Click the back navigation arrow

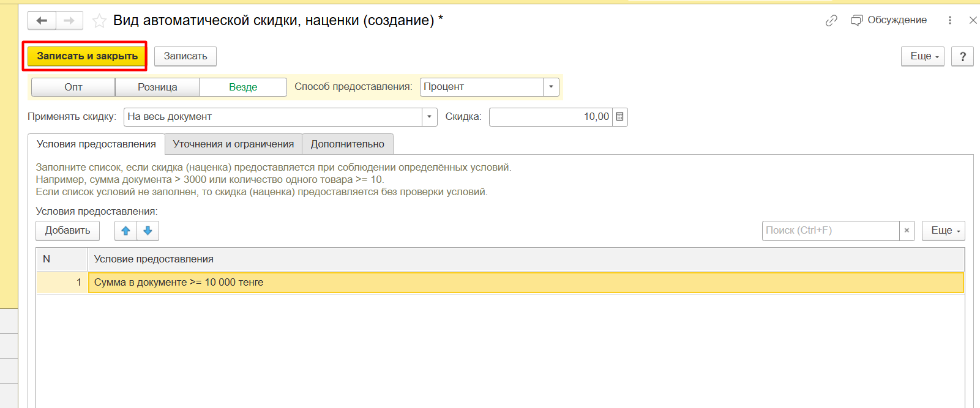coord(42,21)
